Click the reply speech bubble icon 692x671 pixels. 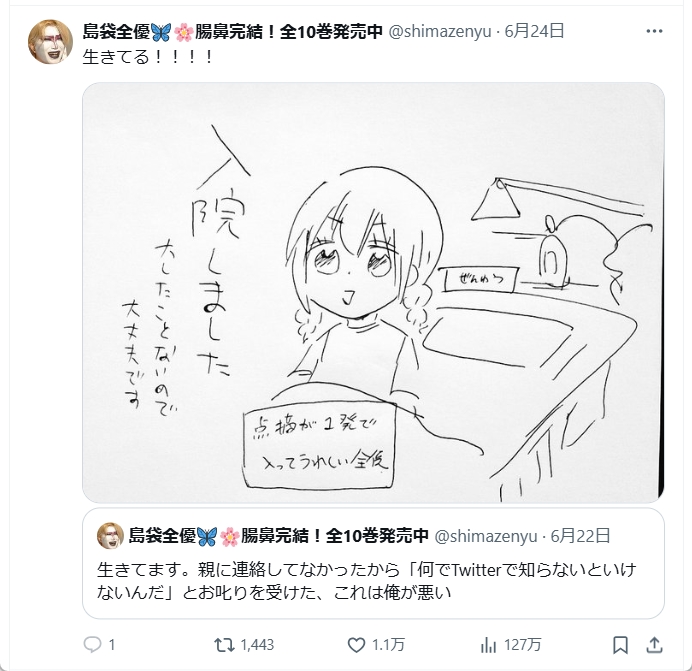[x=92, y=645]
